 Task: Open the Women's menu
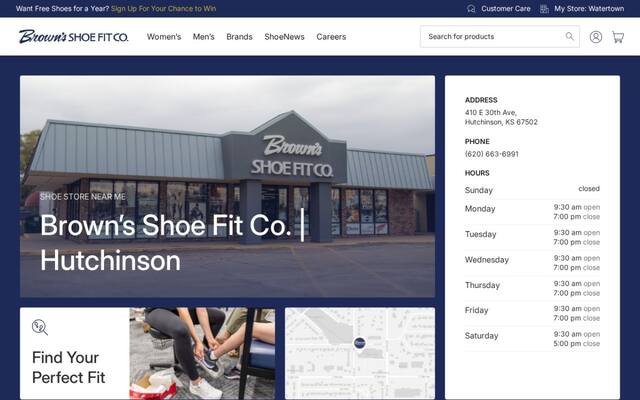pyautogui.click(x=164, y=37)
